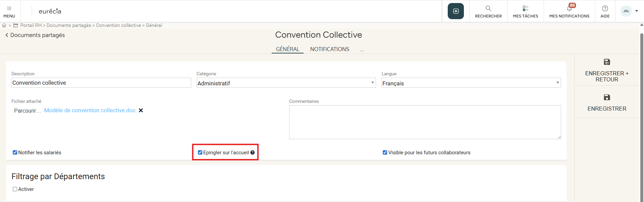This screenshot has width=644, height=202.
Task: Click Enregistrer + Retour button
Action: coord(607,70)
